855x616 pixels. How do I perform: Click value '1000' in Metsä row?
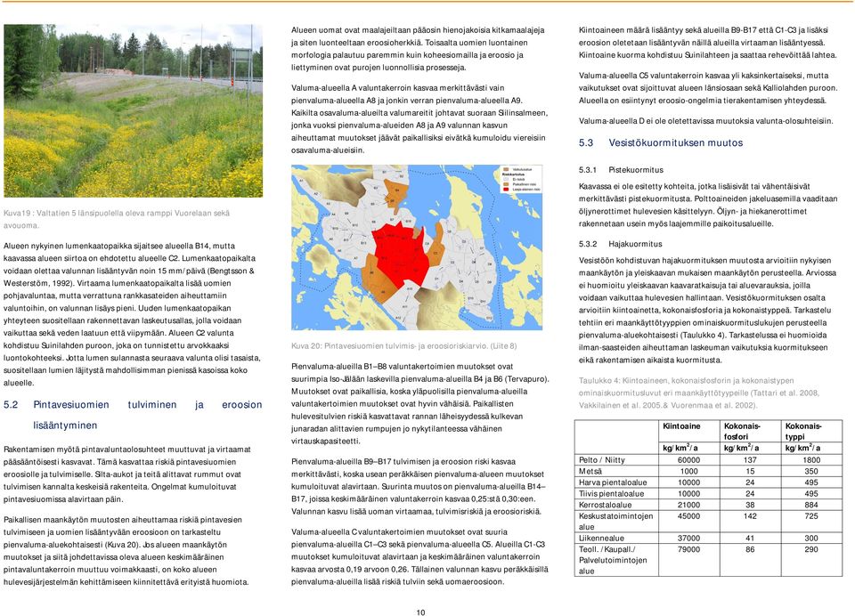point(688,472)
